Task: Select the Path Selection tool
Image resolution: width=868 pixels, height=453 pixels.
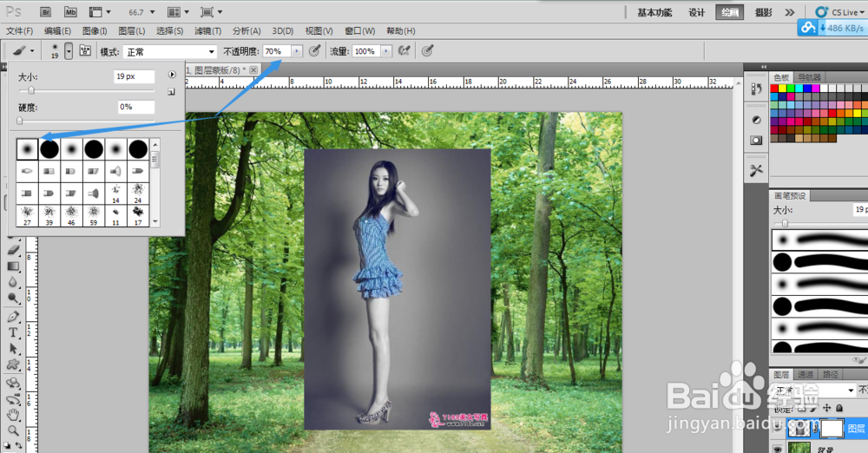Action: click(13, 349)
